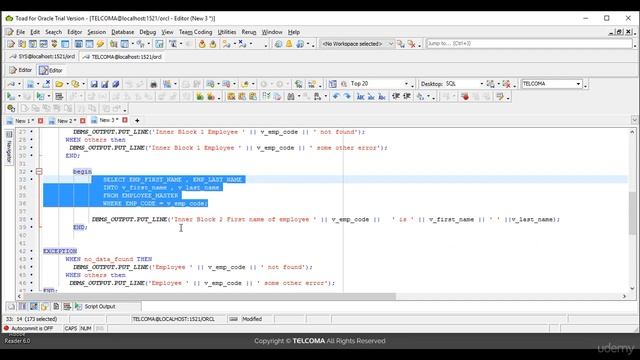Click the Describe Objects/options icon in editor toolbar
Screen dimensions: 640x360
pos(333,84)
